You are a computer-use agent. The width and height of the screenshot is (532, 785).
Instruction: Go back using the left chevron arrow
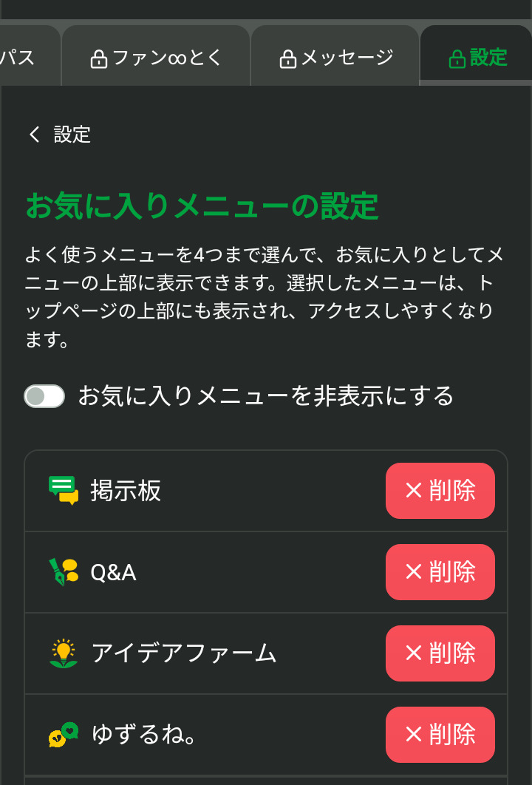(34, 135)
